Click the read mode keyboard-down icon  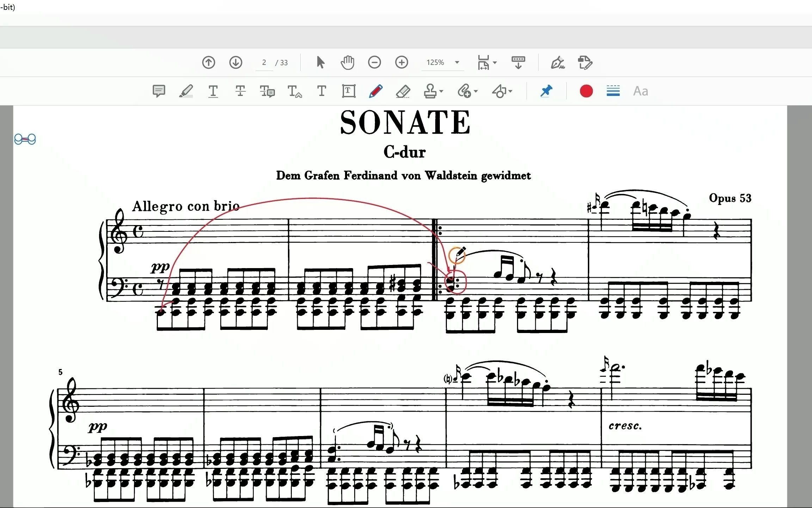(518, 62)
